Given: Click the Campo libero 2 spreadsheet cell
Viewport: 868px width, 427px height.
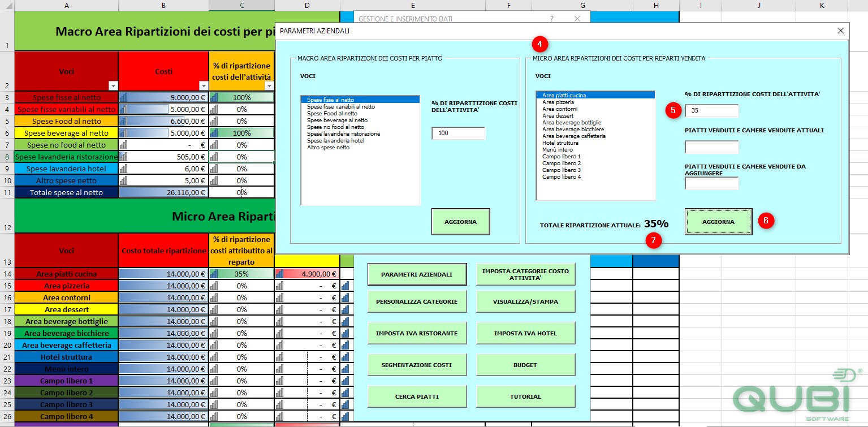Looking at the screenshot, I should [66, 393].
